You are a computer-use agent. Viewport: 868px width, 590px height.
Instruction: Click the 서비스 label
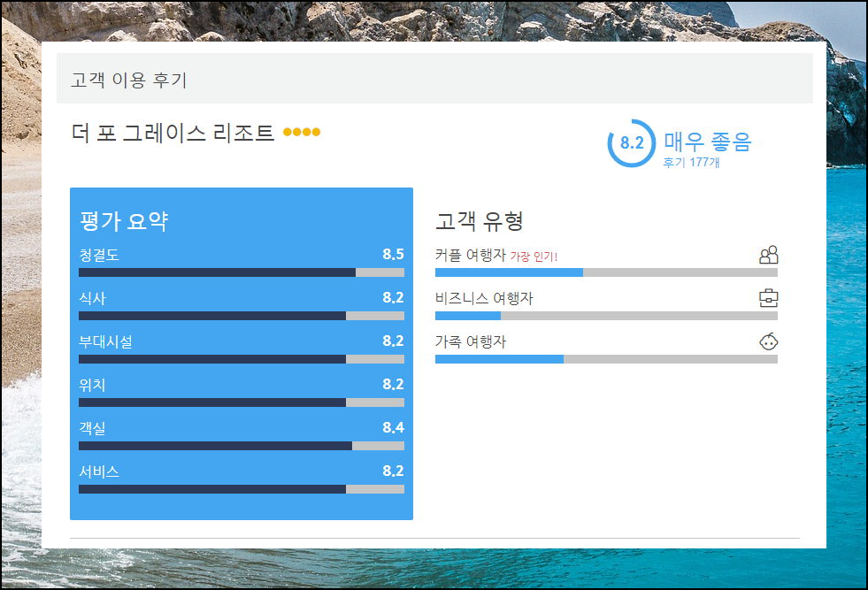(x=99, y=471)
